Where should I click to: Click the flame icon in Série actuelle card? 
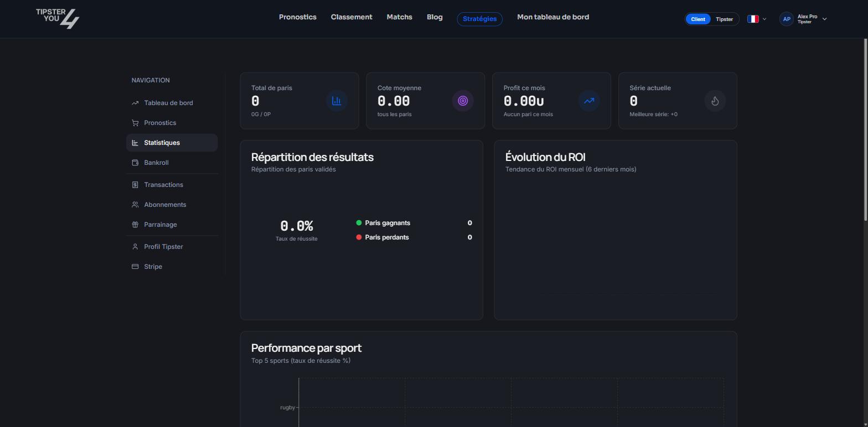(x=715, y=101)
